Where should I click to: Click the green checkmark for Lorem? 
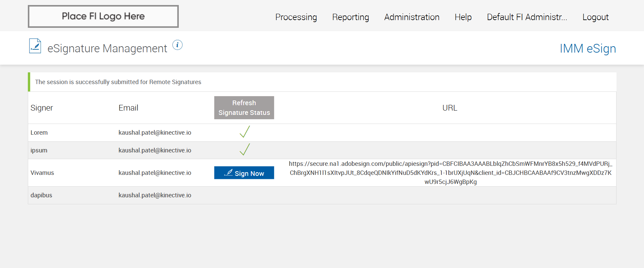click(x=245, y=132)
